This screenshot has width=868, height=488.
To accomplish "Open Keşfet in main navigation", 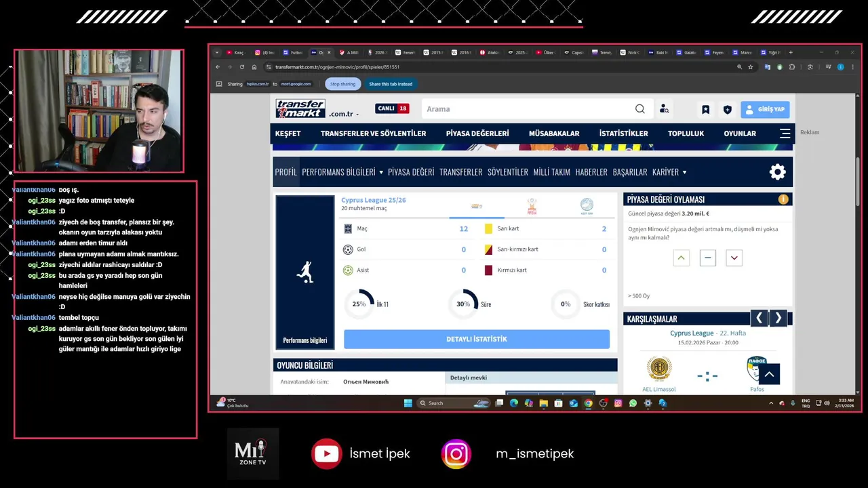I will 288,134.
